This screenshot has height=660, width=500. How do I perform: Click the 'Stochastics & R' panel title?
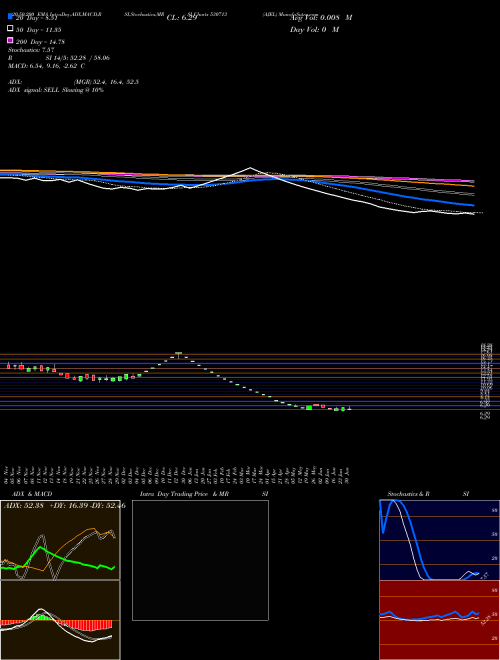tap(409, 494)
